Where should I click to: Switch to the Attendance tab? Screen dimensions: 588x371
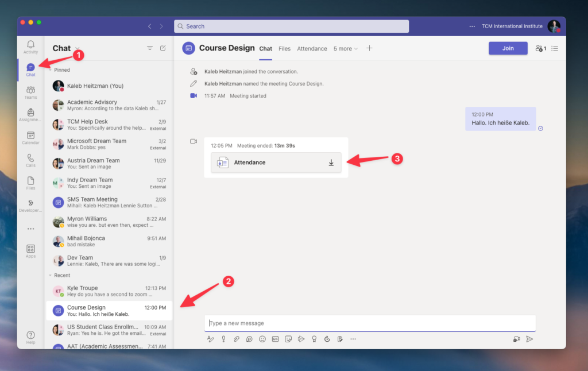(312, 49)
